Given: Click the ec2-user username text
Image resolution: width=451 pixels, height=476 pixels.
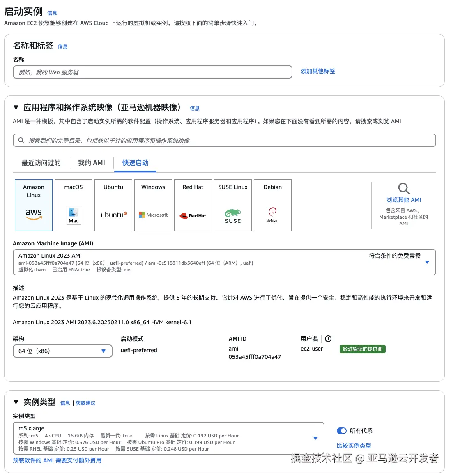Looking at the screenshot, I should (x=312, y=349).
